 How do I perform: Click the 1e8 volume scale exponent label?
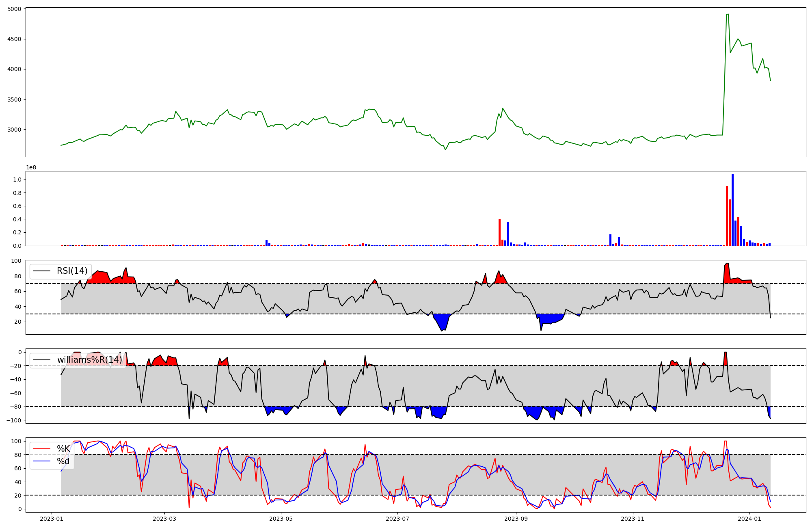tap(31, 167)
